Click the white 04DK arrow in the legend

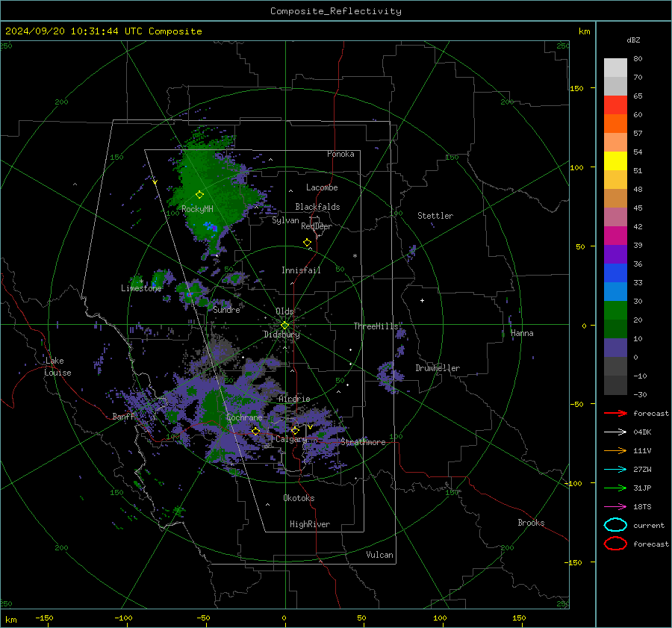coord(615,432)
